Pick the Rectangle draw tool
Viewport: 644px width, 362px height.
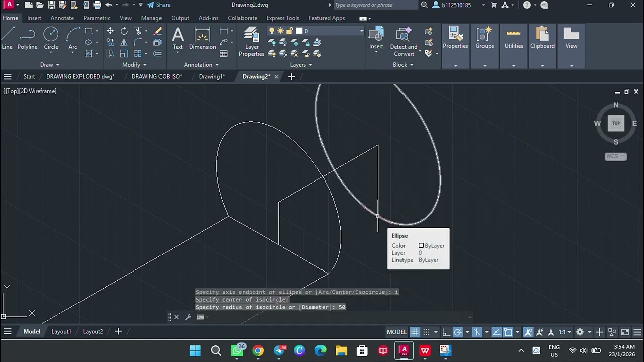coord(89,31)
